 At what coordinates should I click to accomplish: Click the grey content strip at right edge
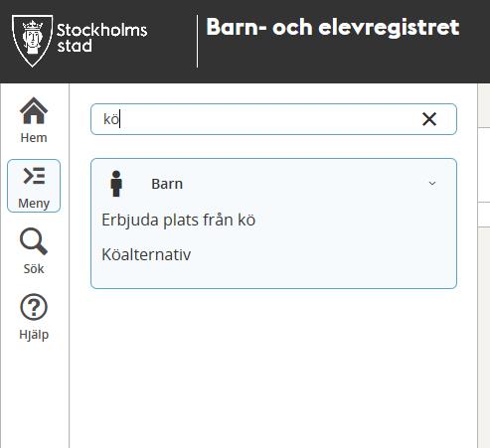(x=484, y=337)
